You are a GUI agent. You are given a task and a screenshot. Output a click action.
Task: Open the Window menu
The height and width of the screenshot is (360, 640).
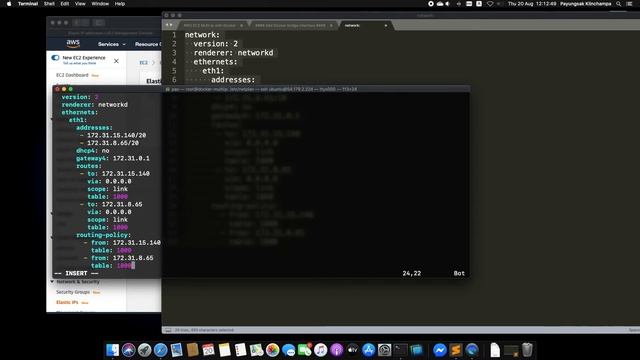100,4
